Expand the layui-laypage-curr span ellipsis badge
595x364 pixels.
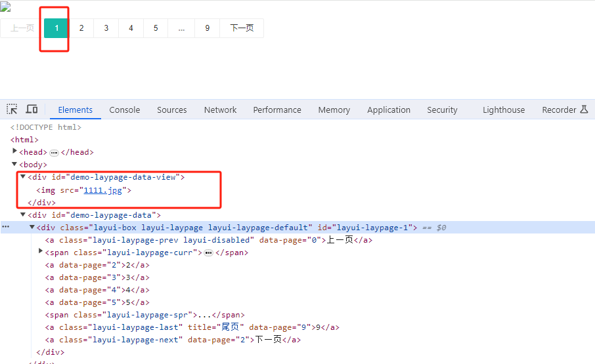coord(208,253)
